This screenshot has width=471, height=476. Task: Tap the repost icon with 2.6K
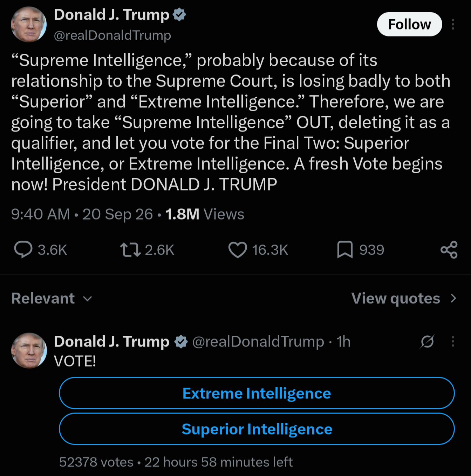coord(130,250)
